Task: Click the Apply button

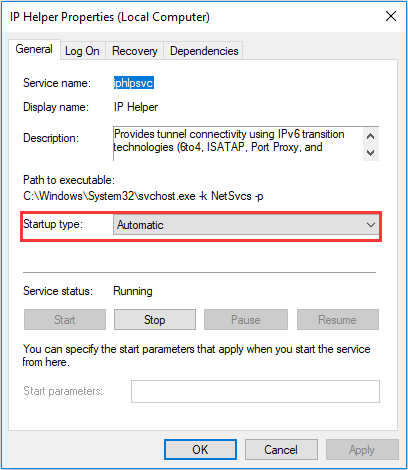Action: [x=362, y=450]
